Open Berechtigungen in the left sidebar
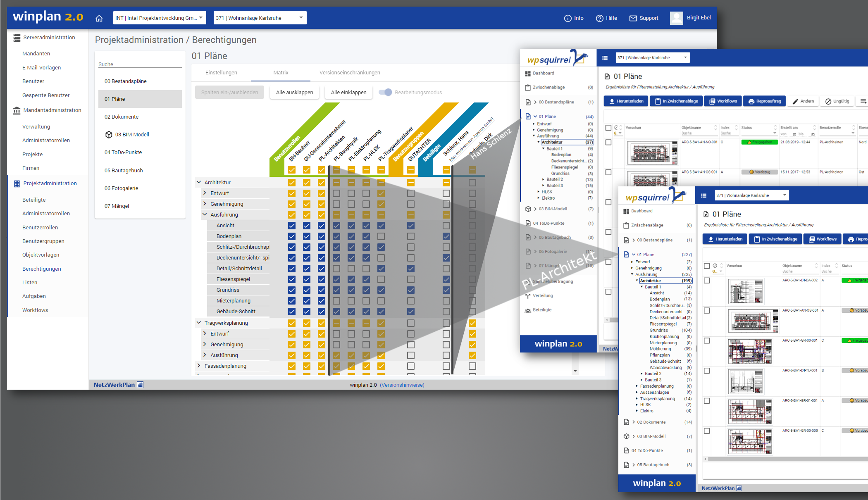 (x=42, y=269)
